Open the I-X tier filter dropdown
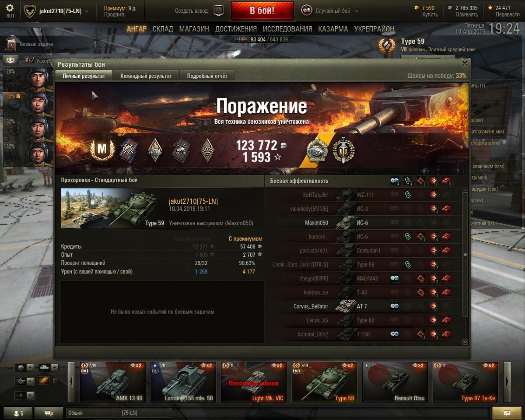Viewport: 525px width, 420px height. pos(24,395)
